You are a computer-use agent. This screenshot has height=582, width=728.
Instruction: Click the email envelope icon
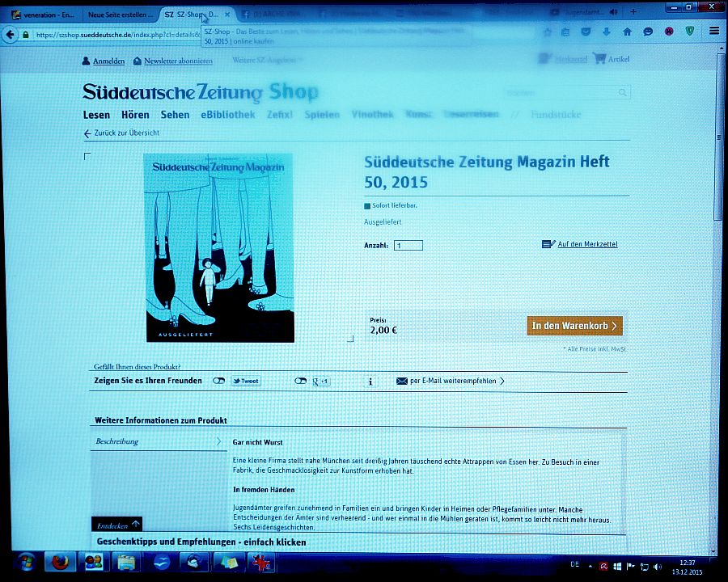pyautogui.click(x=401, y=381)
